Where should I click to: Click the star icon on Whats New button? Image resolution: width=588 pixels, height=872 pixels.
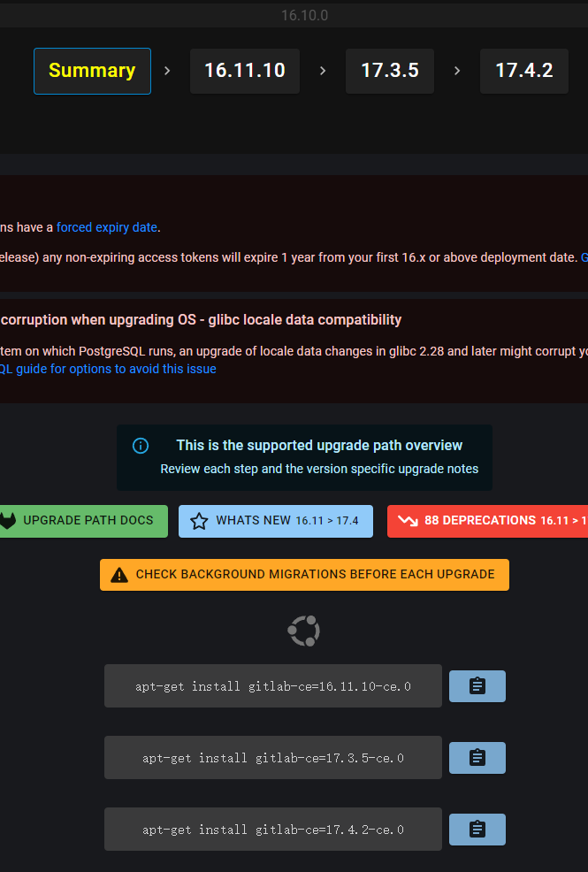pos(199,521)
